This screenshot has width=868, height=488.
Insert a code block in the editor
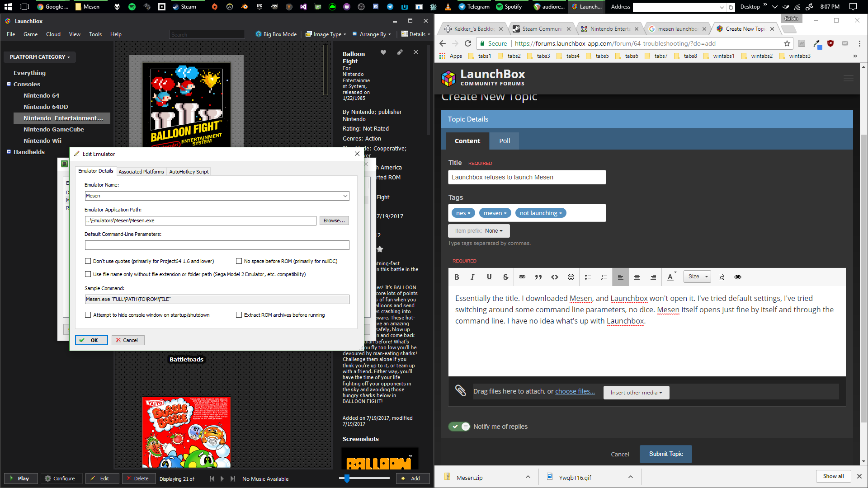pyautogui.click(x=555, y=277)
